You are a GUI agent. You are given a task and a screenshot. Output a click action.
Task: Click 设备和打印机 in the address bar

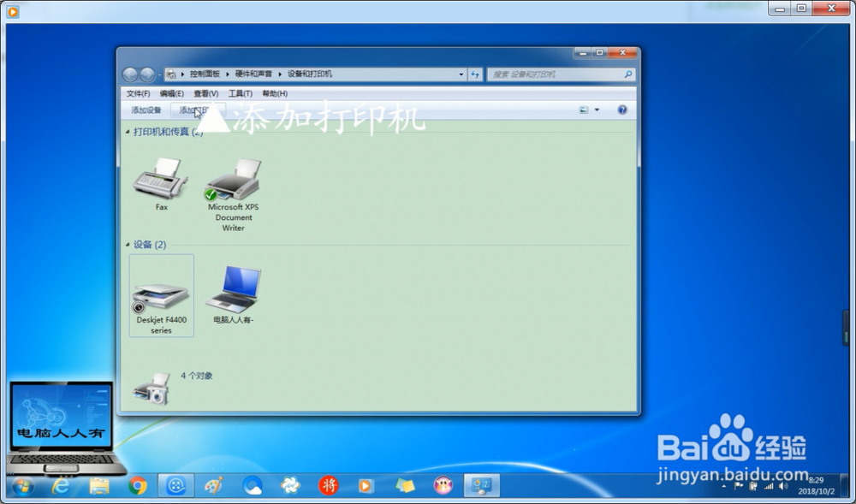pos(310,74)
